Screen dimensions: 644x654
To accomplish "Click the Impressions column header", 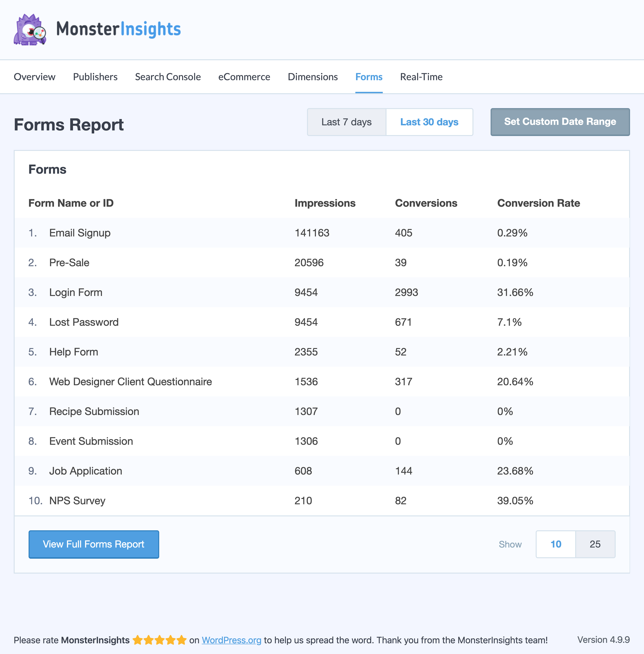I will (325, 203).
